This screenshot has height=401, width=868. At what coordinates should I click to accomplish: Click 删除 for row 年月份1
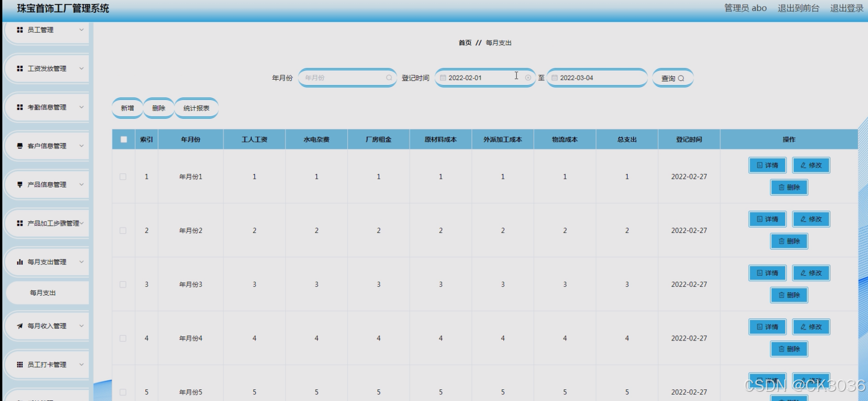click(x=789, y=187)
